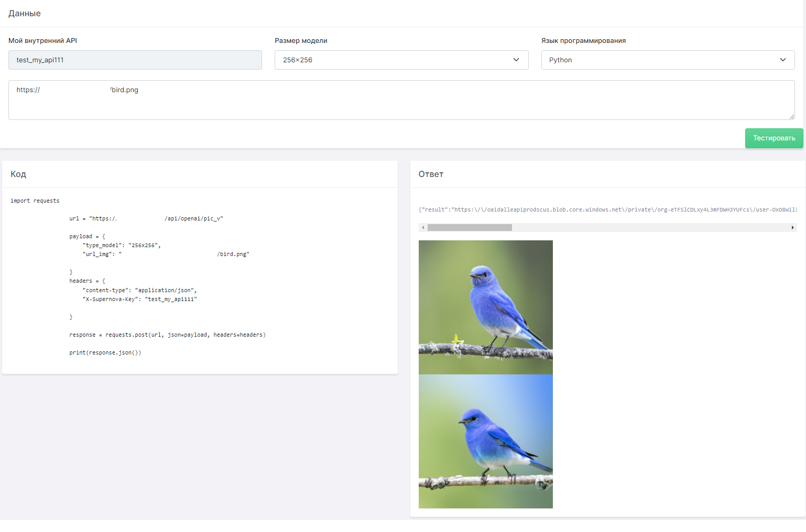Click the 'import requests' code line
This screenshot has height=532, width=806.
pyautogui.click(x=35, y=201)
